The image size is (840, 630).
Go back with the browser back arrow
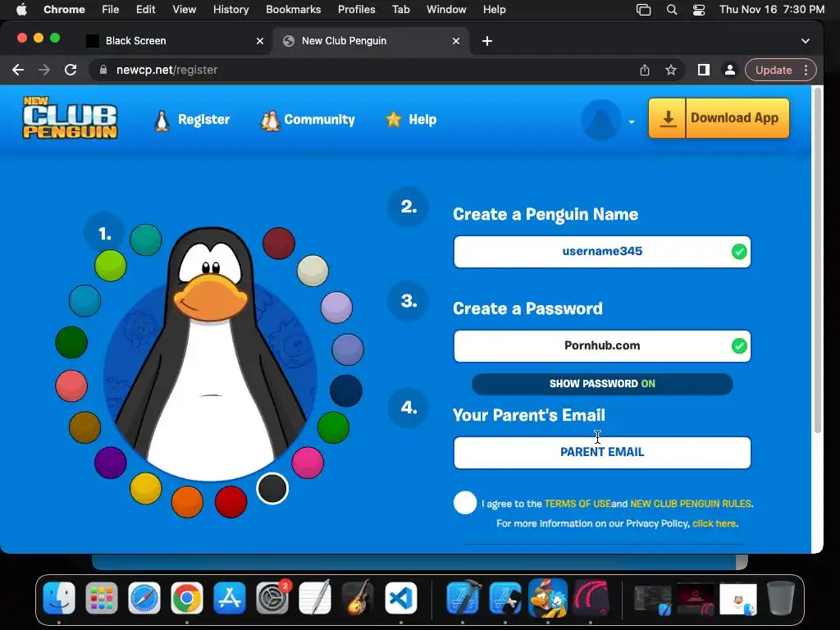18,70
